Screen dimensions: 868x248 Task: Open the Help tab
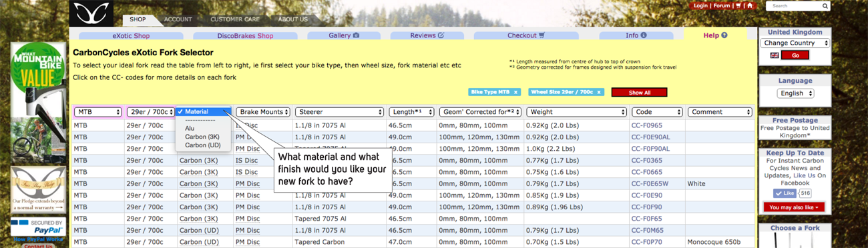[x=714, y=35]
